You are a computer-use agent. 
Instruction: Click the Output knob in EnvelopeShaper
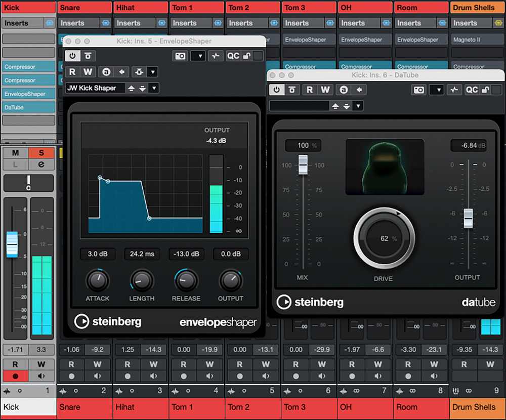coord(230,280)
